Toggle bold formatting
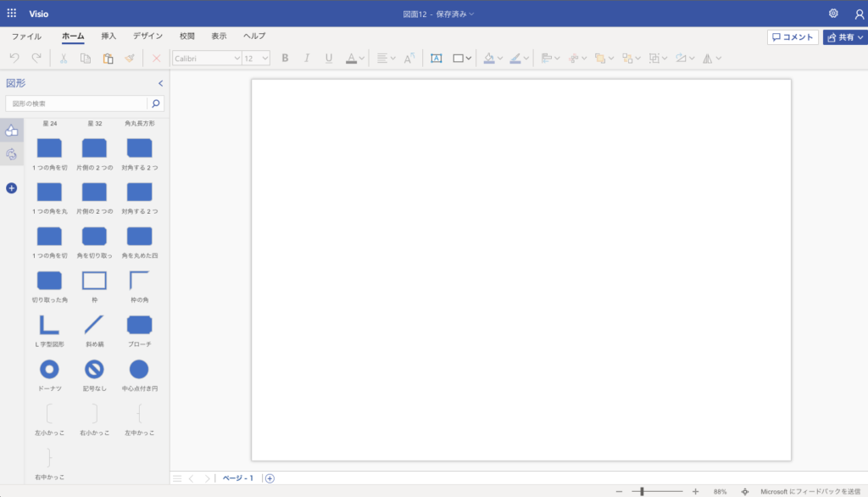The width and height of the screenshot is (868, 497). pos(285,59)
